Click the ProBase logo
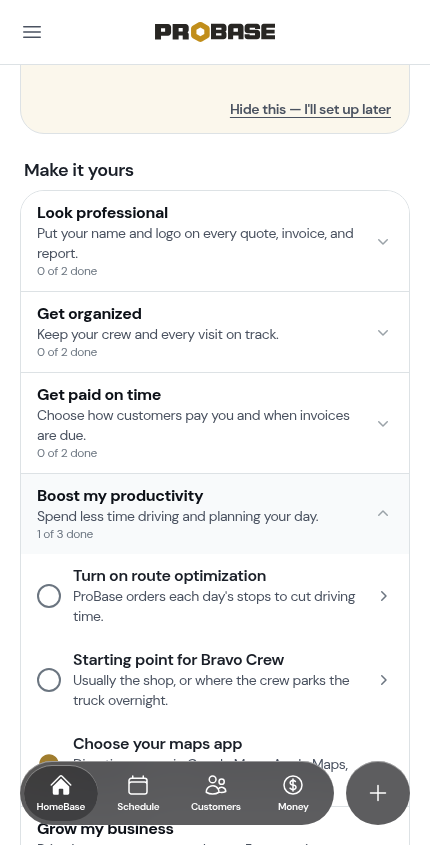The image size is (430, 845). point(215,32)
